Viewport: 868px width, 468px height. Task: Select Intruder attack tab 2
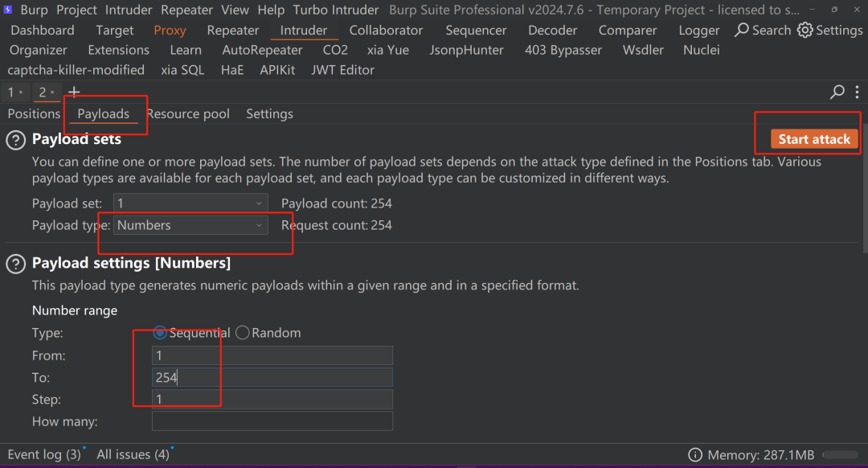[42, 92]
